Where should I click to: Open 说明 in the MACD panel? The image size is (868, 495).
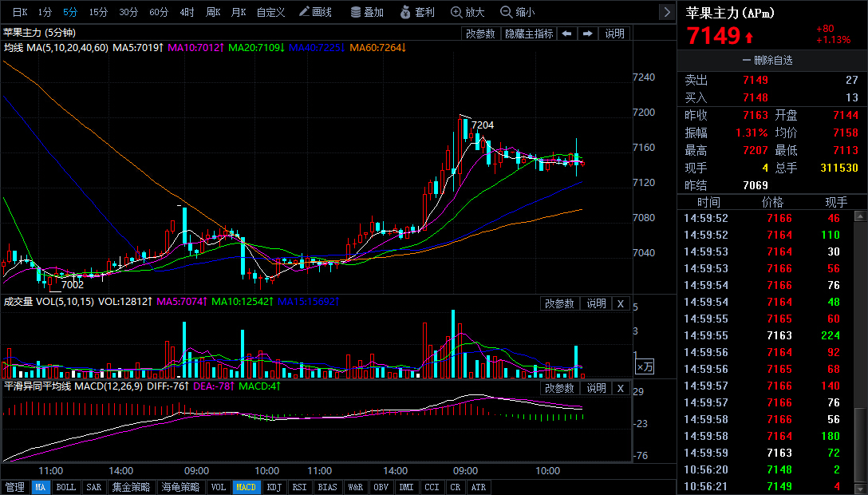[x=596, y=388]
